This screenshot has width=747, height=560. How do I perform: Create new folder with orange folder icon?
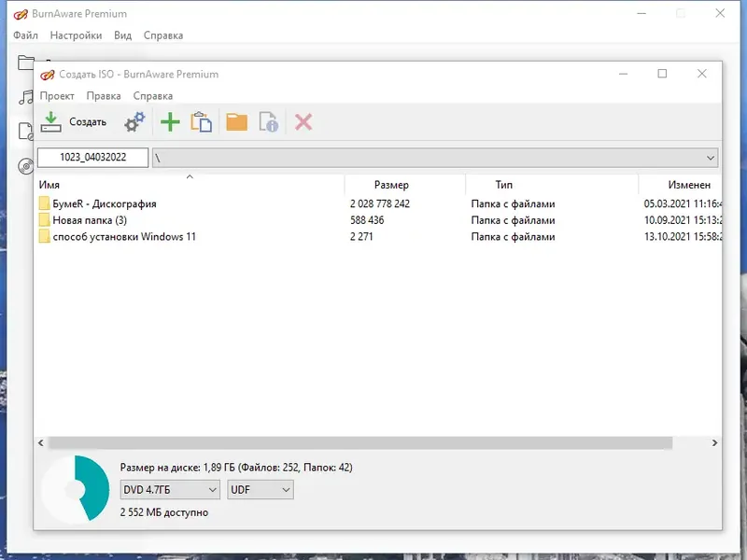click(237, 122)
